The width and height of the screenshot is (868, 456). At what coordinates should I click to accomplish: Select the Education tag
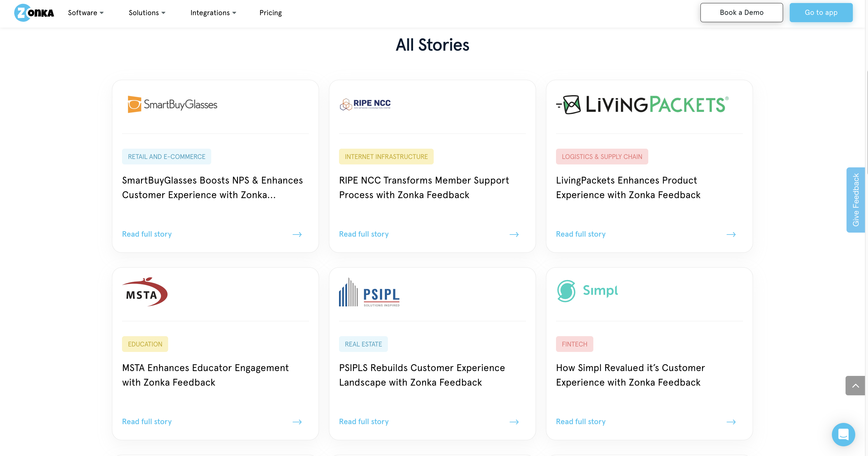tap(145, 344)
